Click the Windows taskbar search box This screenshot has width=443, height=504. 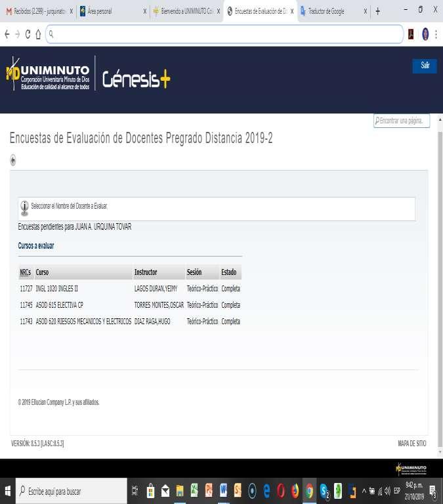coord(72,491)
